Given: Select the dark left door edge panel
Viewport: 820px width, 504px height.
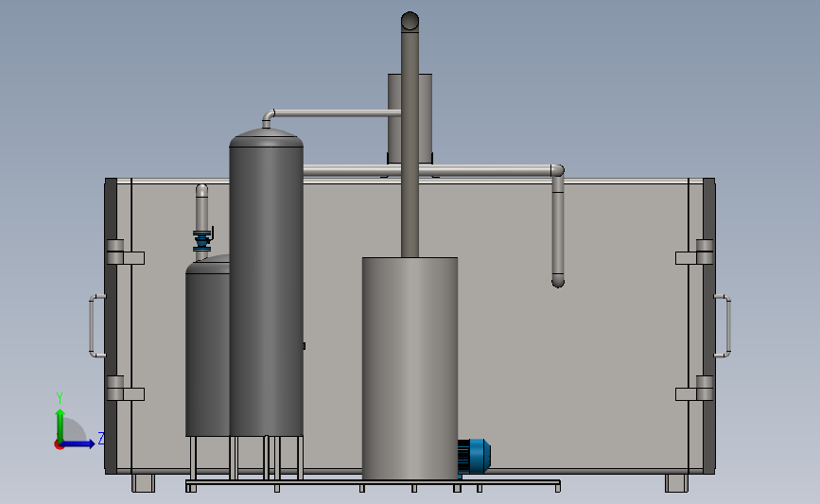Looking at the screenshot, I should (111, 326).
